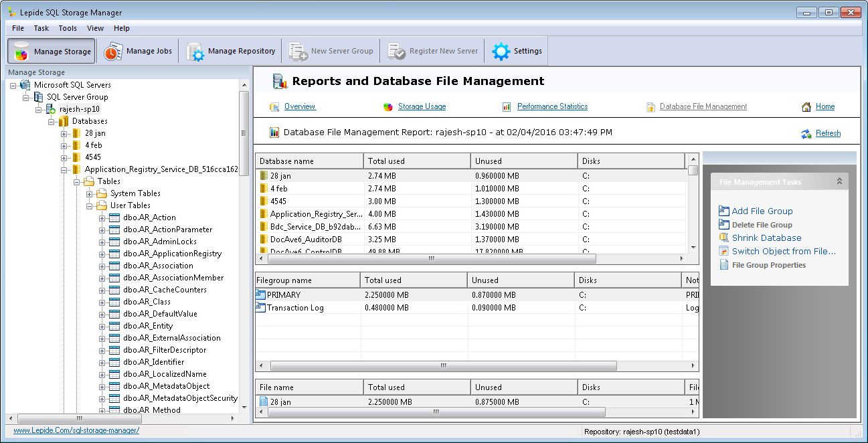
Task: Collapse the SQL Server Group node
Action: point(26,97)
